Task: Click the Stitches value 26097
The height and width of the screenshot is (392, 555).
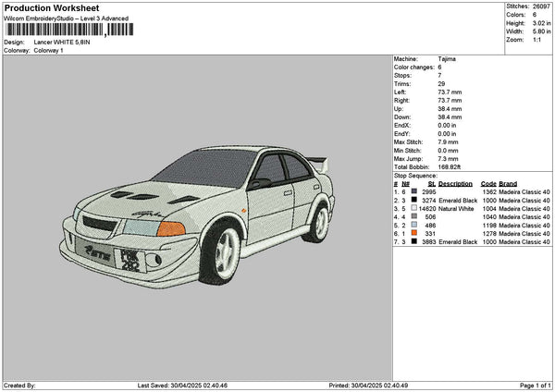Action: (539, 6)
